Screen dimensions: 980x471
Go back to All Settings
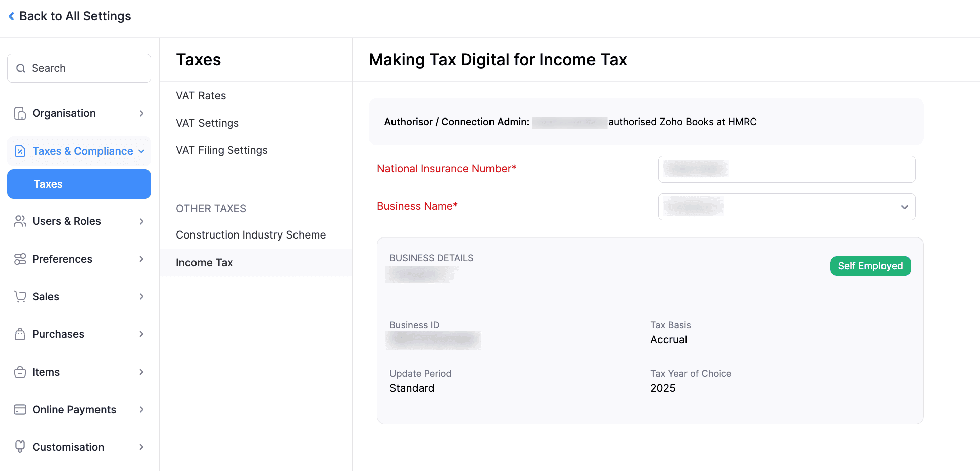tap(74, 16)
